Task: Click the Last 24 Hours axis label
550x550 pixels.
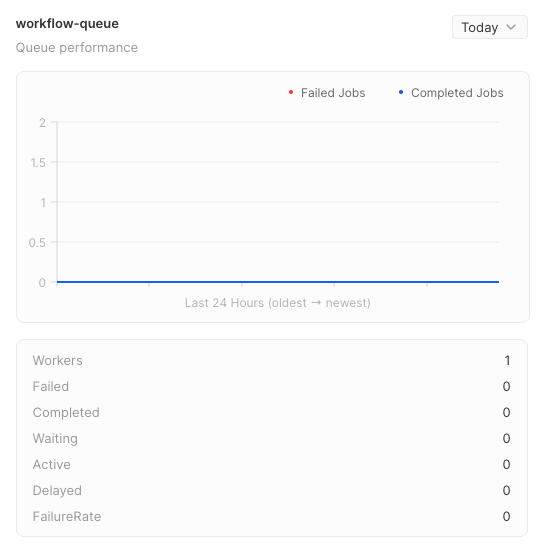Action: 278,303
